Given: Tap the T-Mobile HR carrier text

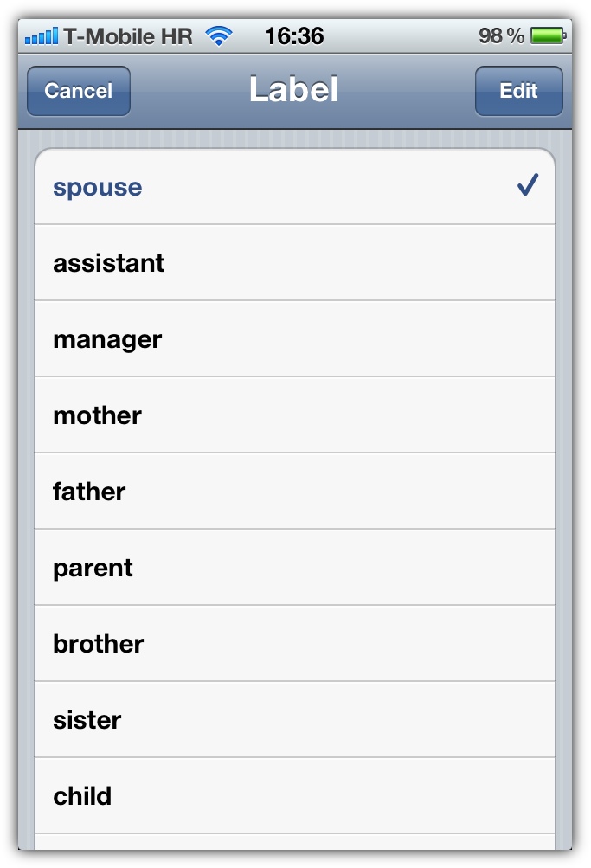Looking at the screenshot, I should click(128, 36).
